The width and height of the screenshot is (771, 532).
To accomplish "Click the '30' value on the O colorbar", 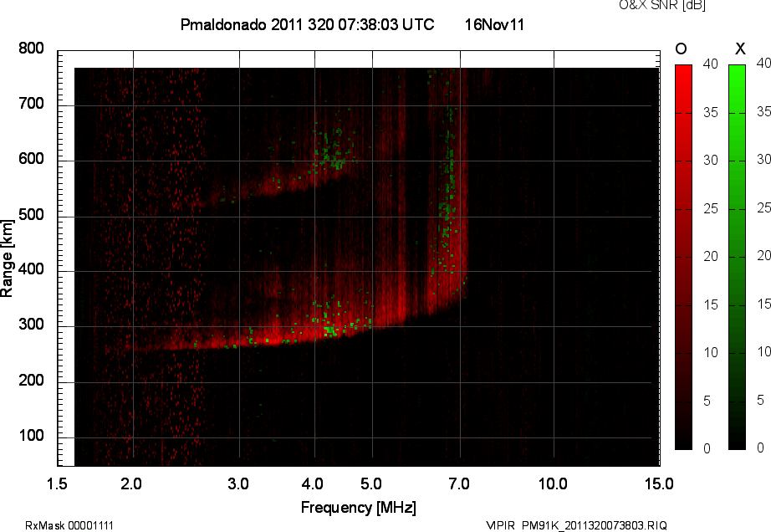I will pos(711,160).
